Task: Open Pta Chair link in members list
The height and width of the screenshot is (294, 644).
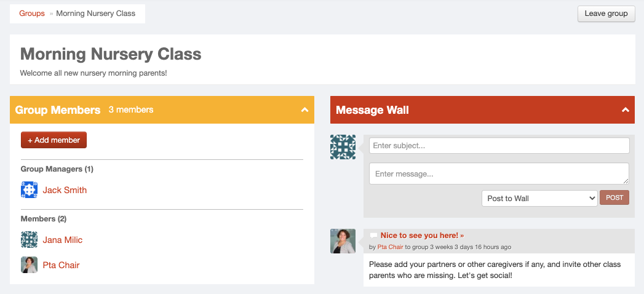Action: [61, 265]
